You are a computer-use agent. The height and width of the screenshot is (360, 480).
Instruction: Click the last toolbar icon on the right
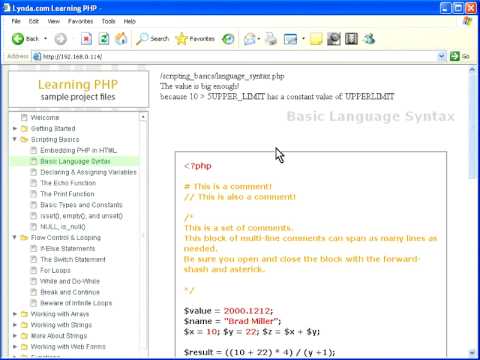tap(369, 39)
